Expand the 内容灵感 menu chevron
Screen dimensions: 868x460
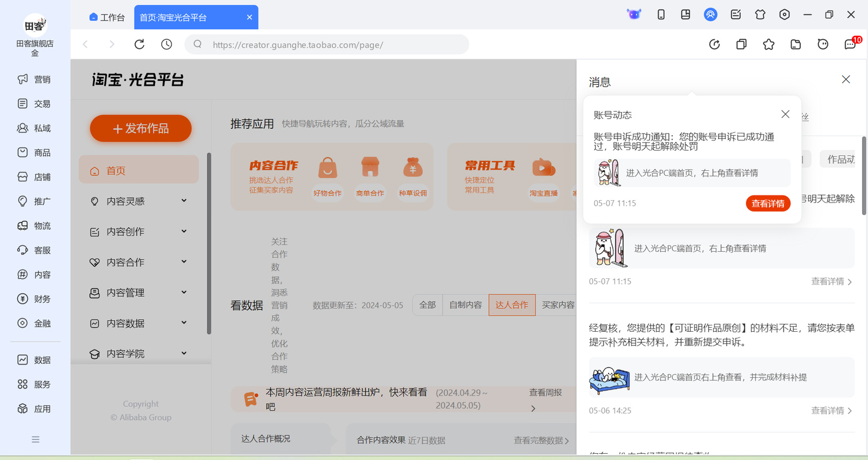click(x=184, y=200)
